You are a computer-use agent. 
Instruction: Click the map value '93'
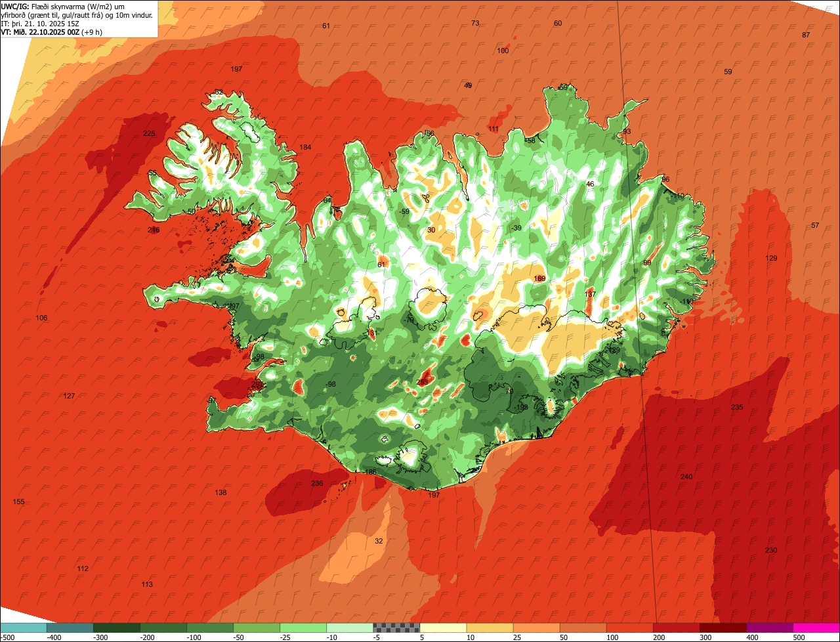pos(627,131)
